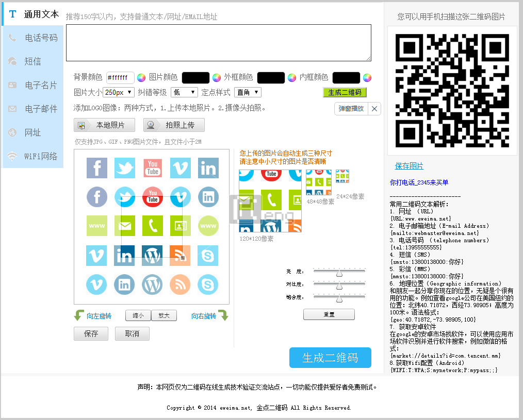Click the 弹窗播放 button
This screenshot has width=523, height=420.
click(351, 109)
